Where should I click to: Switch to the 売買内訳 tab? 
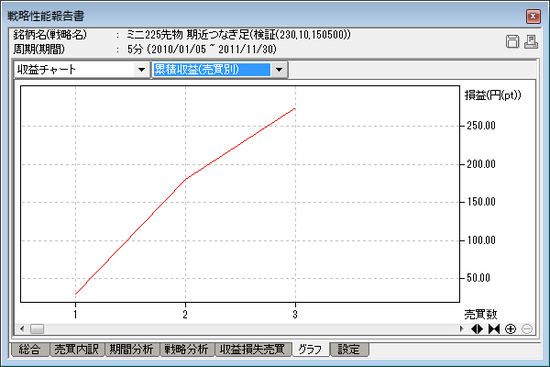[76, 349]
